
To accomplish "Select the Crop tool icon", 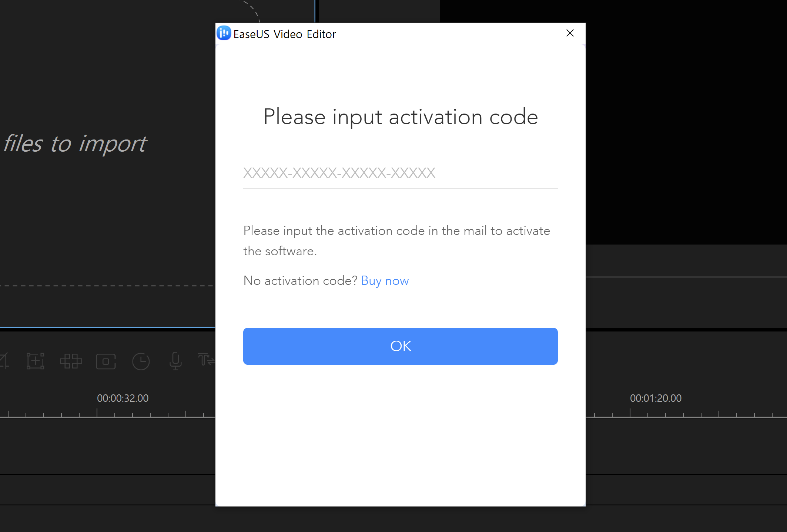I will (x=4, y=361).
